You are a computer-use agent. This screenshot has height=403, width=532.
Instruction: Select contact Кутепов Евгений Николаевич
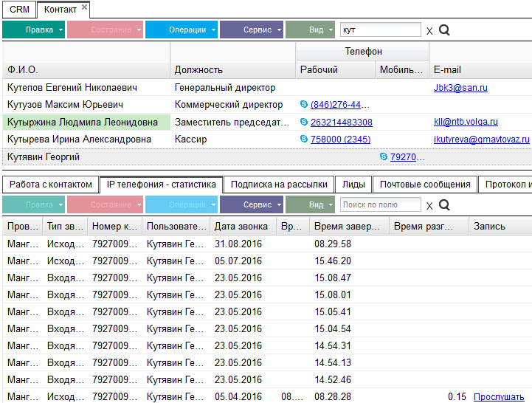click(x=72, y=88)
